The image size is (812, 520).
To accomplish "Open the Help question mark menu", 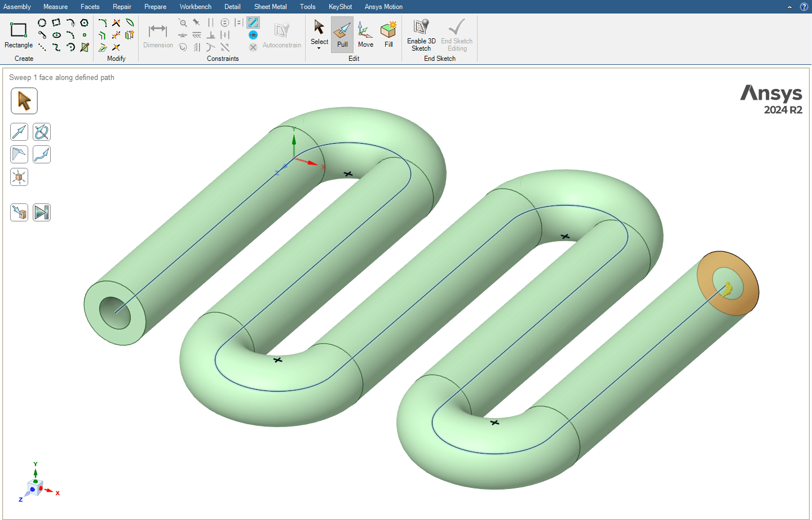I will click(x=804, y=7).
